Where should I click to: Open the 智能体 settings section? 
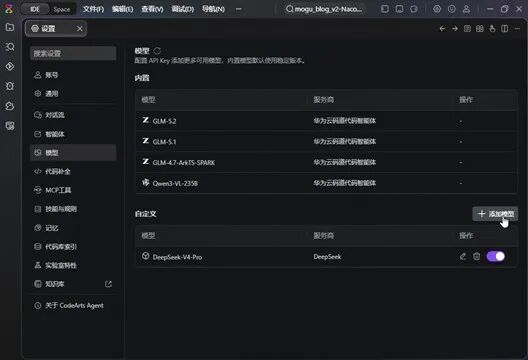[73, 134]
